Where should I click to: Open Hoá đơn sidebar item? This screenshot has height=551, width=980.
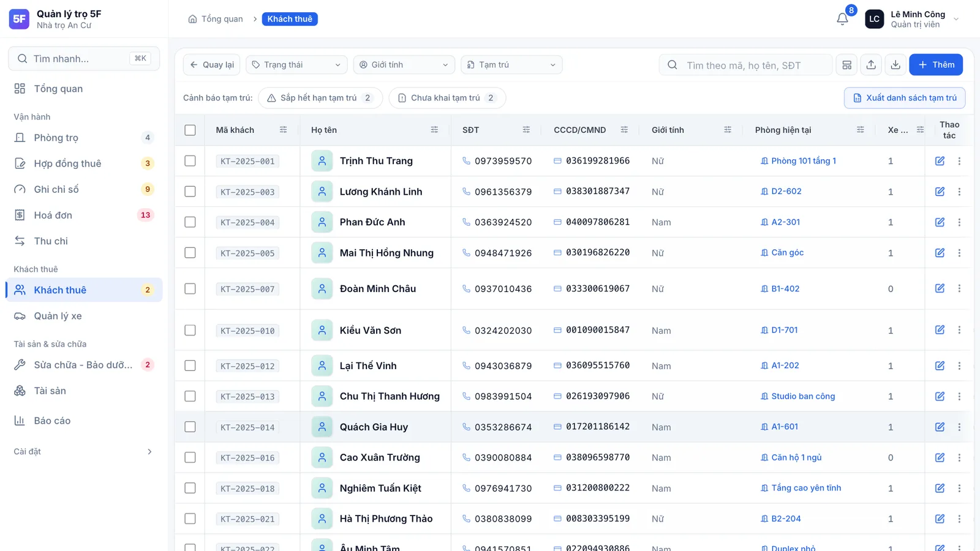click(84, 215)
